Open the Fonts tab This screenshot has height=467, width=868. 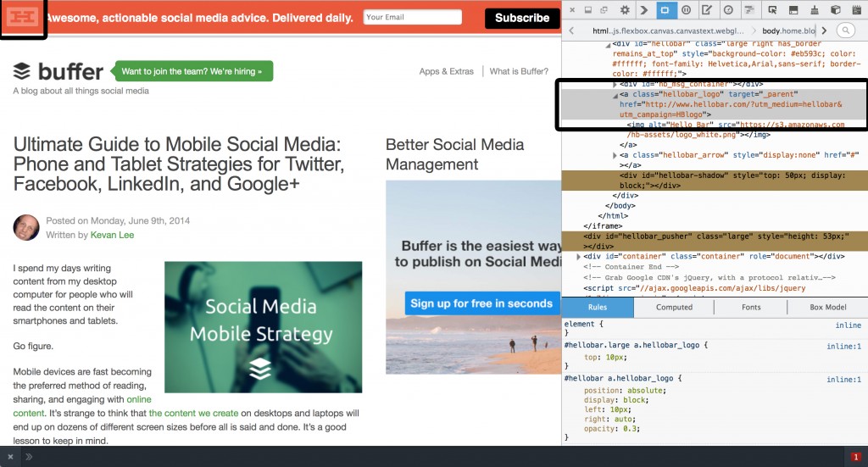751,307
